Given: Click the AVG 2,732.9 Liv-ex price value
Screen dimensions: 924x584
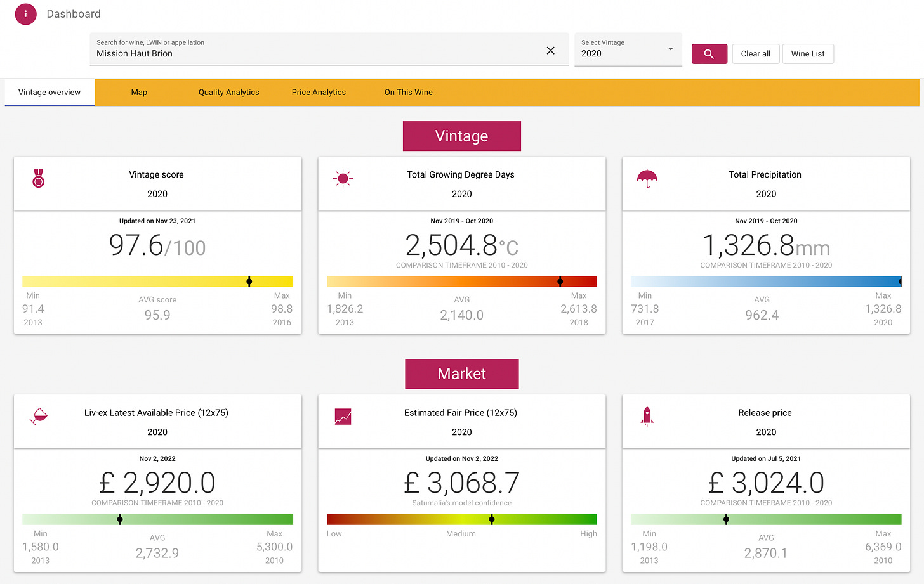Looking at the screenshot, I should click(x=157, y=553).
